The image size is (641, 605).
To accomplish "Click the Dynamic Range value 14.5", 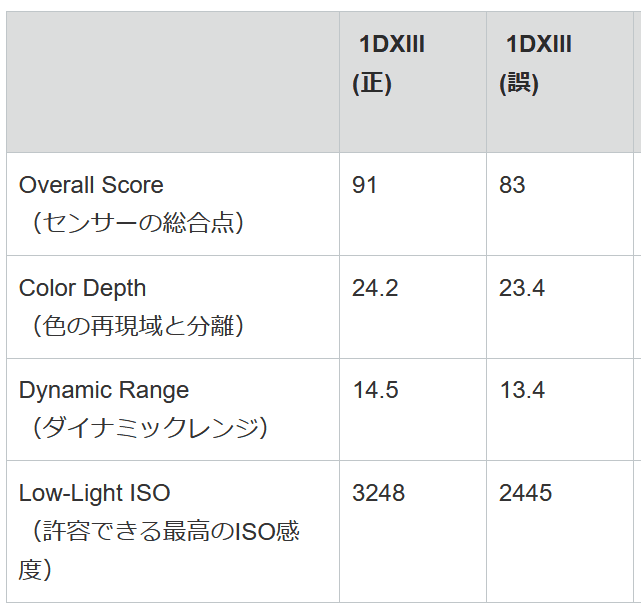I will 375,390.
